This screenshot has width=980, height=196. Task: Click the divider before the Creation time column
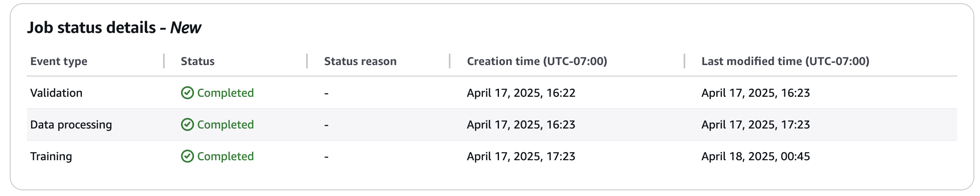tap(450, 61)
